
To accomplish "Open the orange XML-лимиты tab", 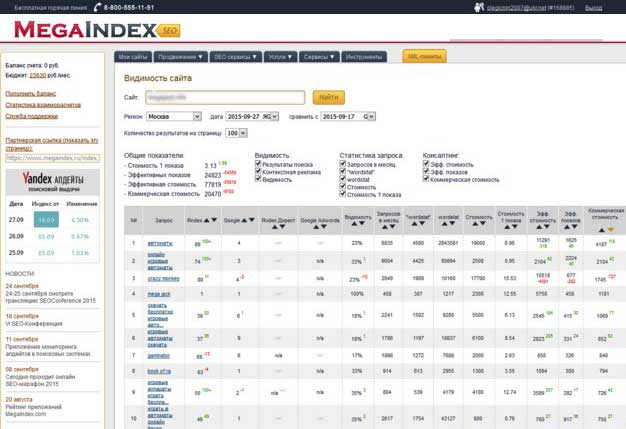I will point(424,56).
